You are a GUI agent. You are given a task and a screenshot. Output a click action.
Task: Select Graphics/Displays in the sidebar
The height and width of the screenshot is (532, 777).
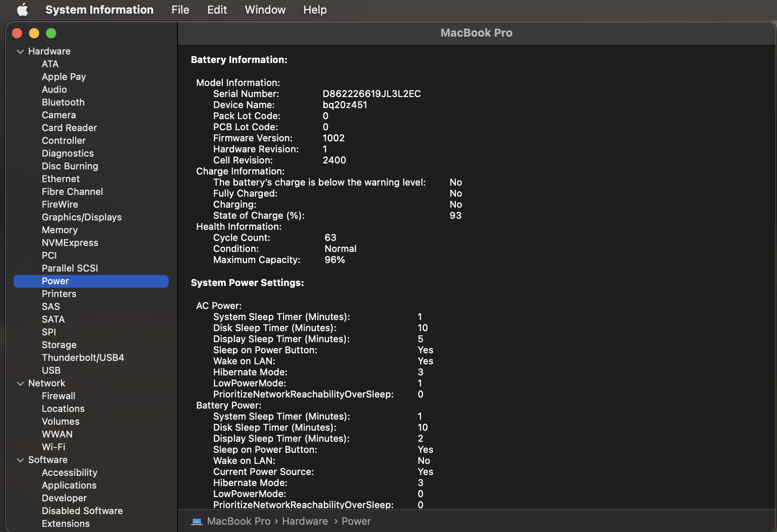82,217
